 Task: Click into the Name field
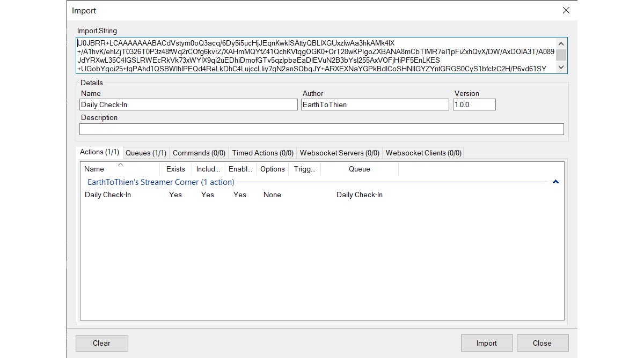click(x=188, y=105)
